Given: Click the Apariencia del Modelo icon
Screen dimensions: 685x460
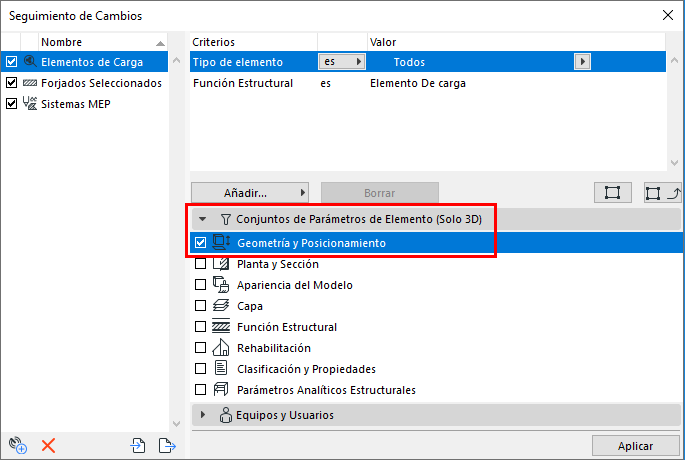Looking at the screenshot, I should coord(221,285).
